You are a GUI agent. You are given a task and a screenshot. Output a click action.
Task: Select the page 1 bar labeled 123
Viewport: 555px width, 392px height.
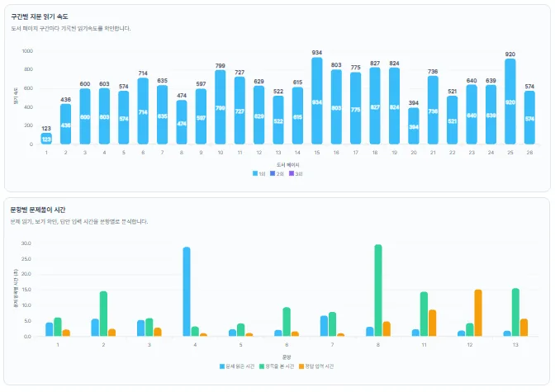(x=46, y=139)
